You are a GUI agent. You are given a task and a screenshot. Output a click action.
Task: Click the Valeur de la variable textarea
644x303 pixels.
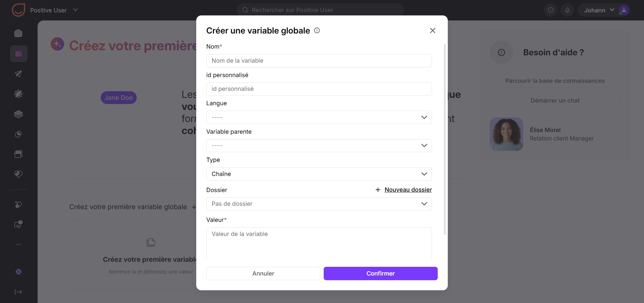click(319, 244)
